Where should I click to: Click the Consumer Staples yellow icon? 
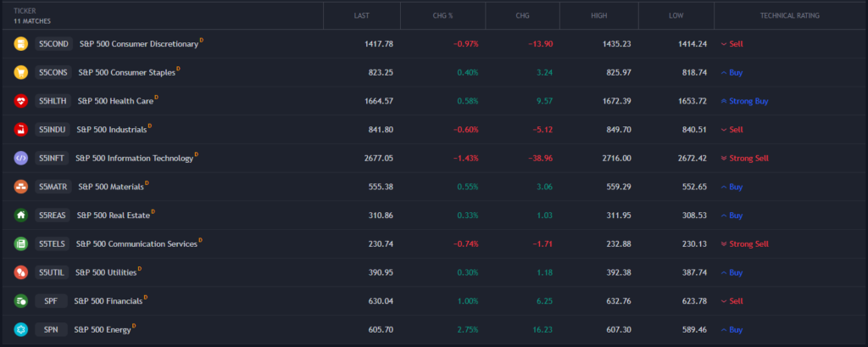coord(21,72)
